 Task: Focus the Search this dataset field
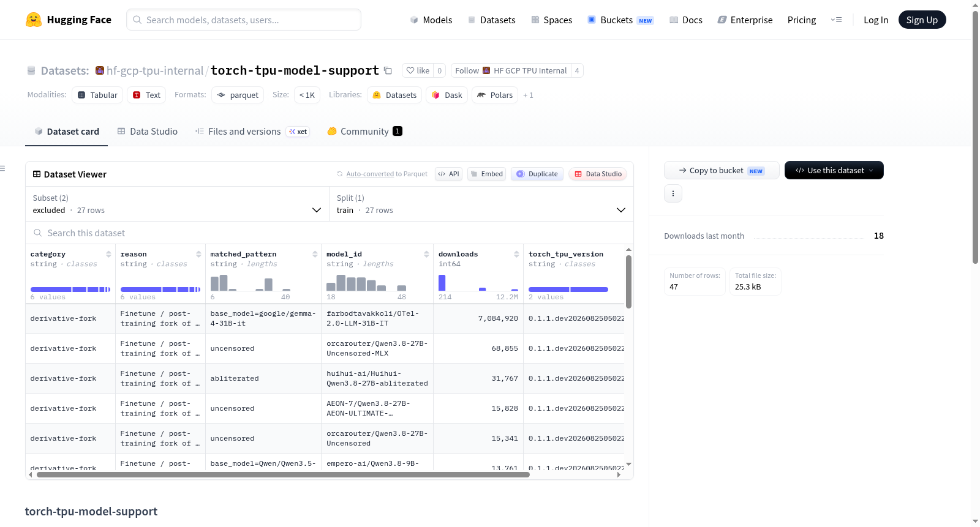(330, 233)
